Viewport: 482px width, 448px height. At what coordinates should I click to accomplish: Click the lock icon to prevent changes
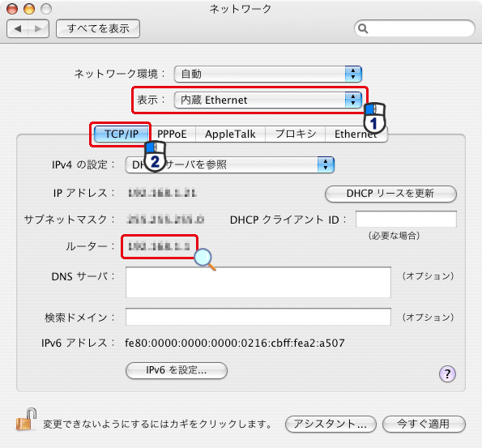[x=26, y=420]
